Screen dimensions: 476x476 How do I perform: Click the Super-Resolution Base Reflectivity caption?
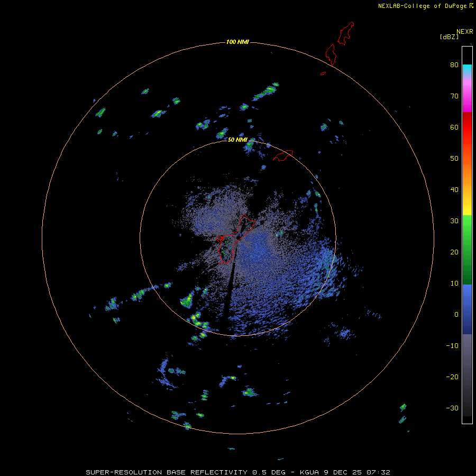pos(237,472)
